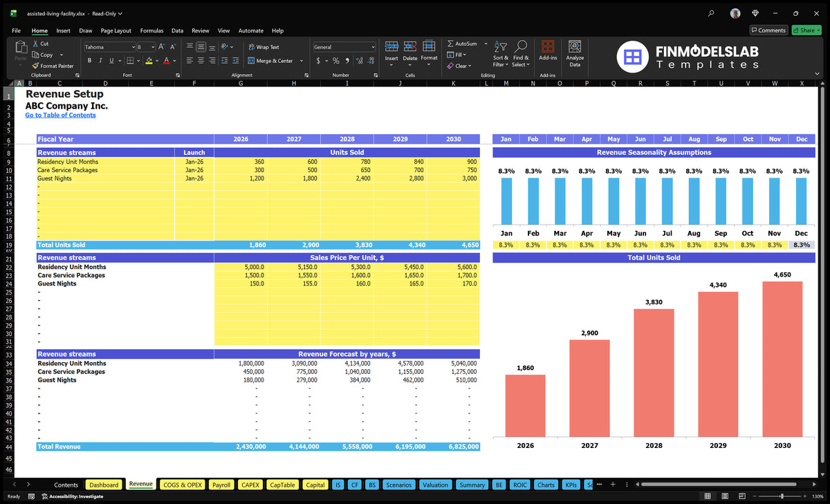
Task: Toggle Bold formatting
Action: (x=89, y=61)
